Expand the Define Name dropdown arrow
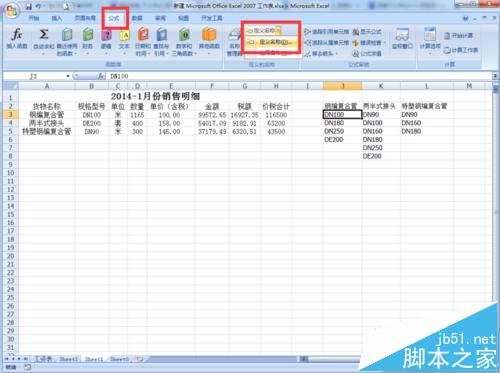Image resolution: width=500 pixels, height=373 pixels. coord(278,31)
